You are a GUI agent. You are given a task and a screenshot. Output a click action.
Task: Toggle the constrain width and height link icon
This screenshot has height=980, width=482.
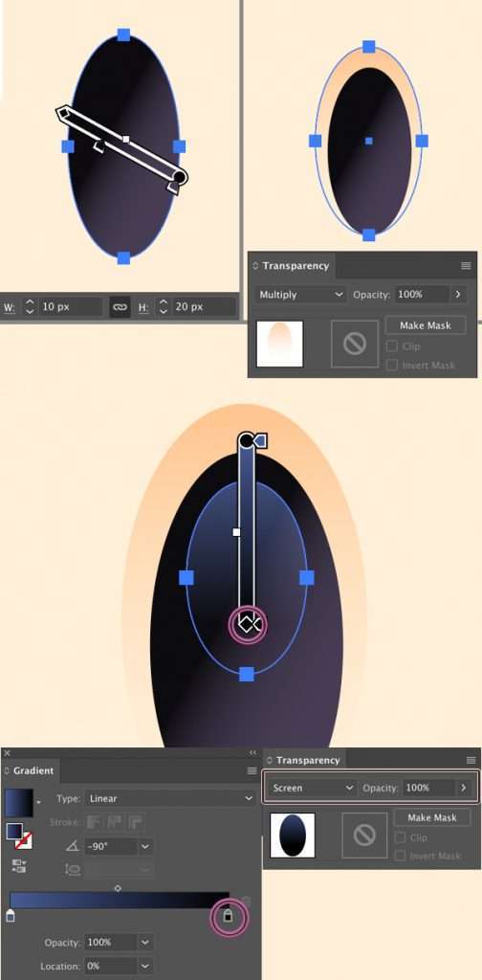tap(120, 307)
